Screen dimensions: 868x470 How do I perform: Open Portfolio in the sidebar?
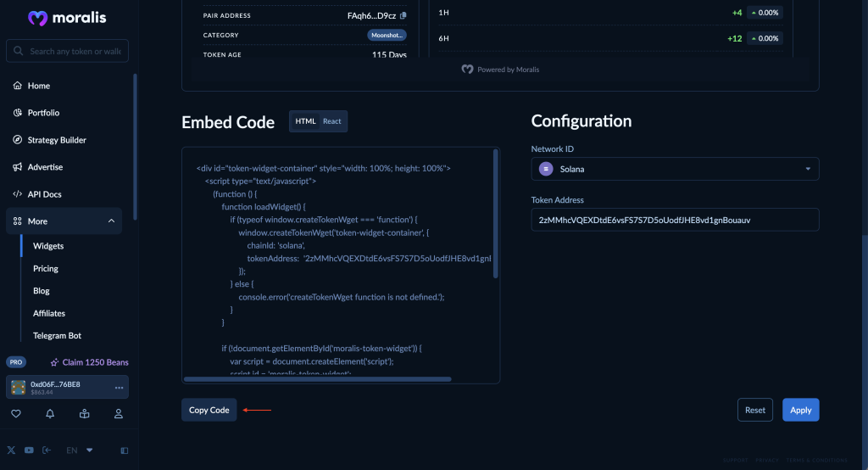(43, 113)
